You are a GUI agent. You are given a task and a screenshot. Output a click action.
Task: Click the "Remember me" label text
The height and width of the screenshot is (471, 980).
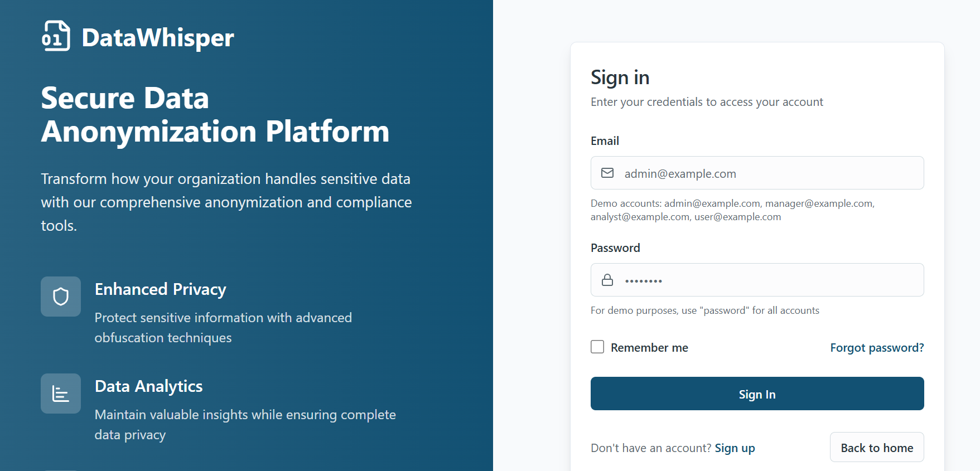click(649, 348)
